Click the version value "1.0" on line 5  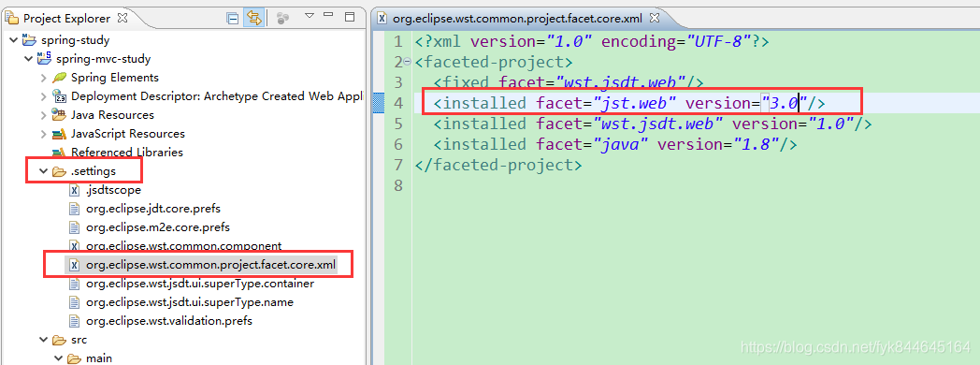(830, 124)
